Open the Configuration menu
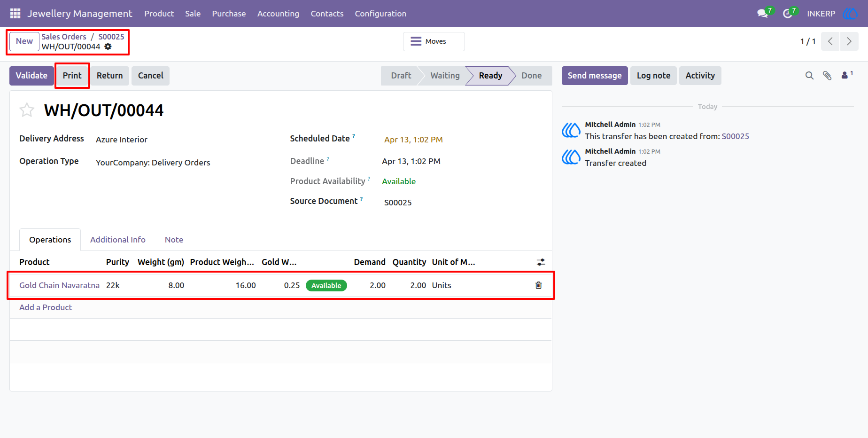Viewport: 868px width, 438px height. pos(380,14)
